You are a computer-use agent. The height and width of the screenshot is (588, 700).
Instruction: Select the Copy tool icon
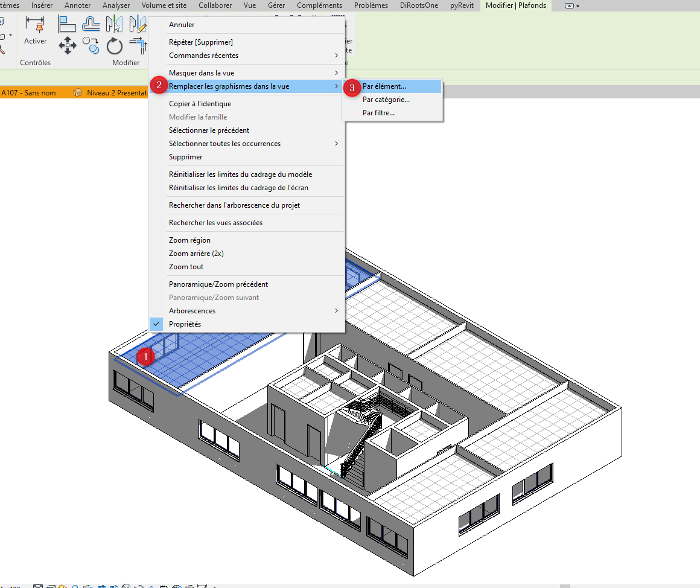pyautogui.click(x=91, y=45)
